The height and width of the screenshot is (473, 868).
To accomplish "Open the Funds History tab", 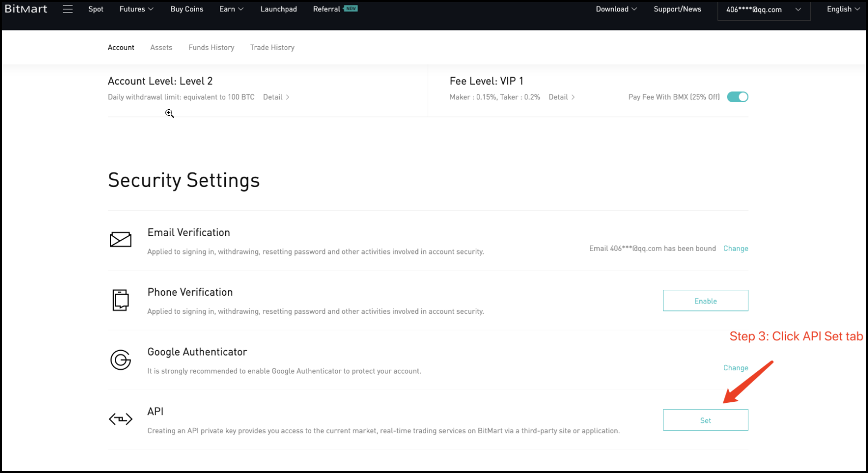I will pyautogui.click(x=211, y=48).
